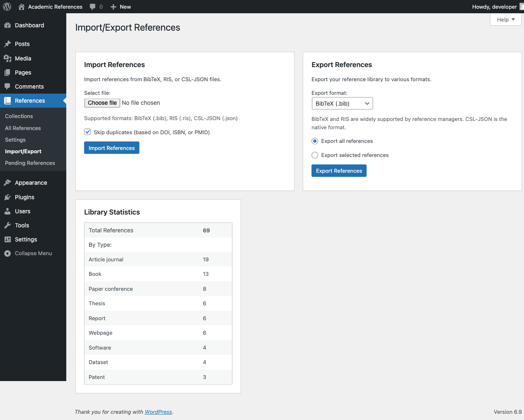Image resolution: width=524 pixels, height=420 pixels.
Task: Follow the WordPress footer link
Action: click(158, 412)
